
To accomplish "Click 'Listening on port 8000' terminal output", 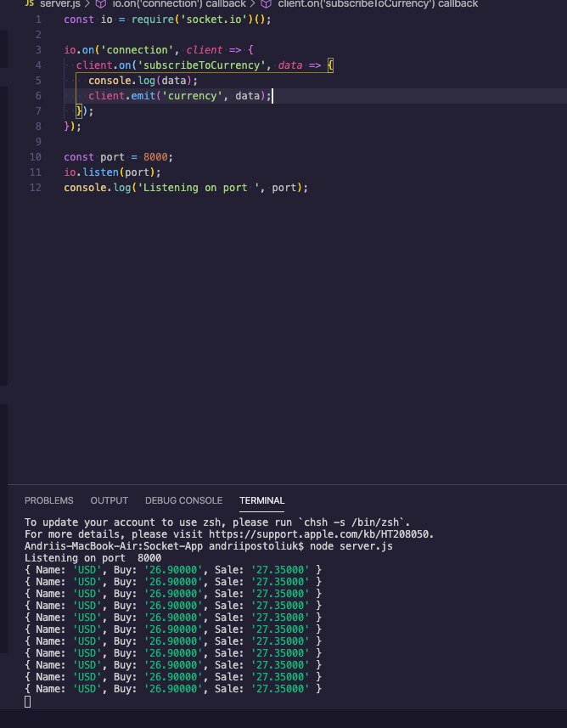I will click(x=93, y=558).
